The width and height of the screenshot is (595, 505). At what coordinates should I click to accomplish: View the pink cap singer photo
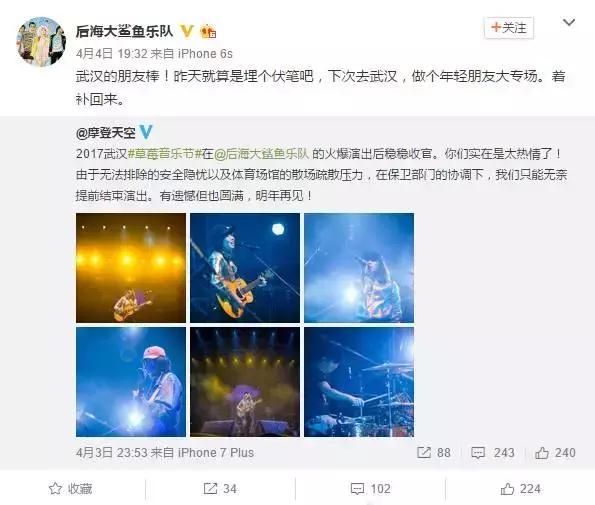pos(131,382)
